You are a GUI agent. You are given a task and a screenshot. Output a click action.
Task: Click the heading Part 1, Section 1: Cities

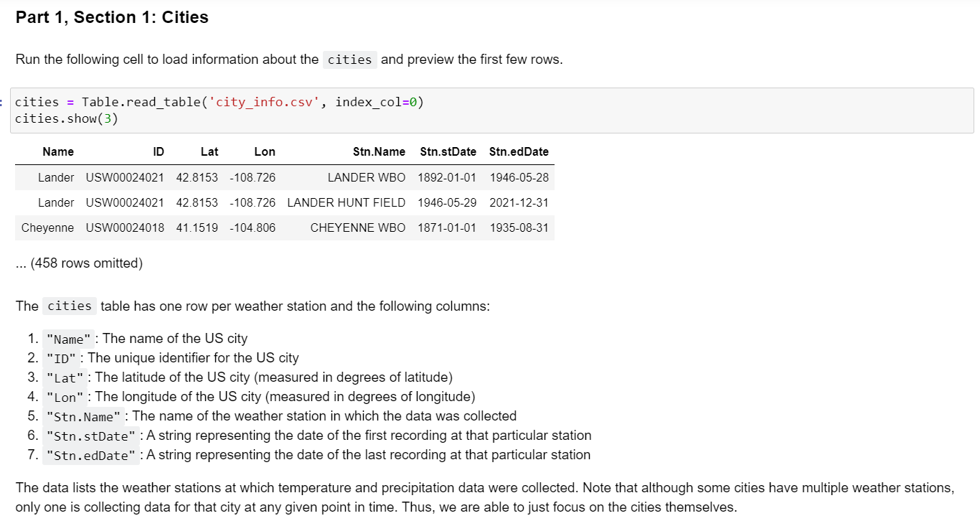111,17
